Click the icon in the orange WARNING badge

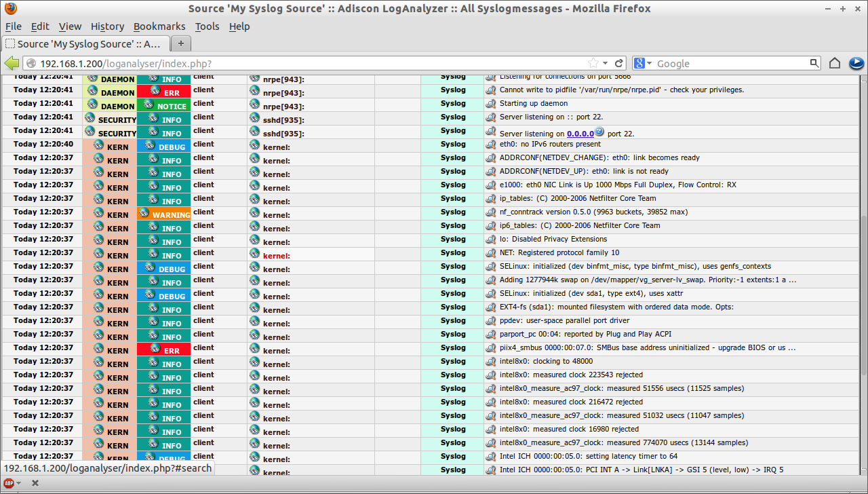tap(144, 213)
